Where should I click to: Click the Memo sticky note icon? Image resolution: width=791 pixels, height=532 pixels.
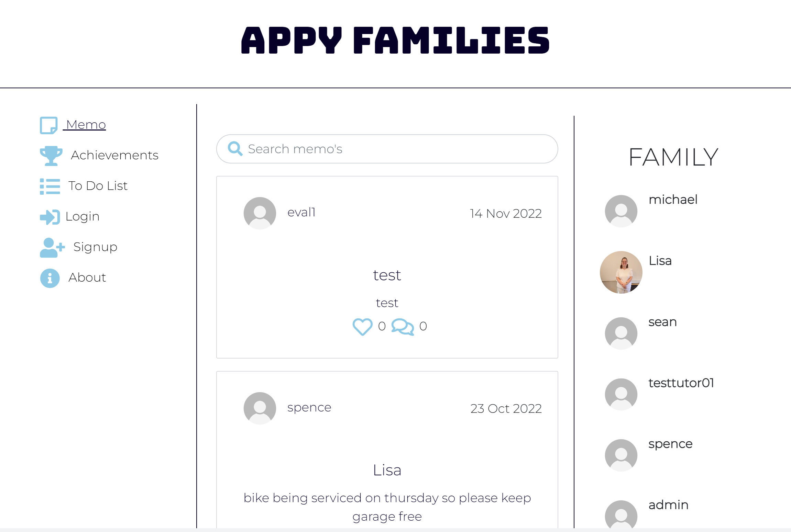pyautogui.click(x=49, y=125)
